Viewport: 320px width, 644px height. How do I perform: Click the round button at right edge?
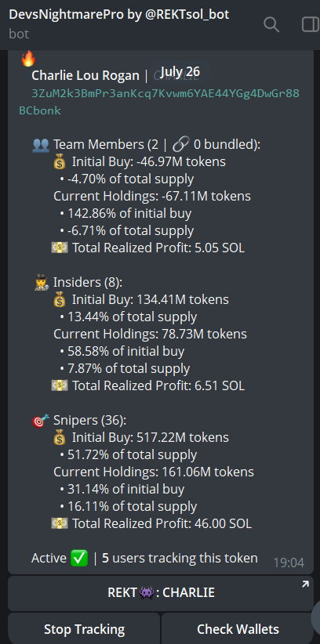click(316, 616)
